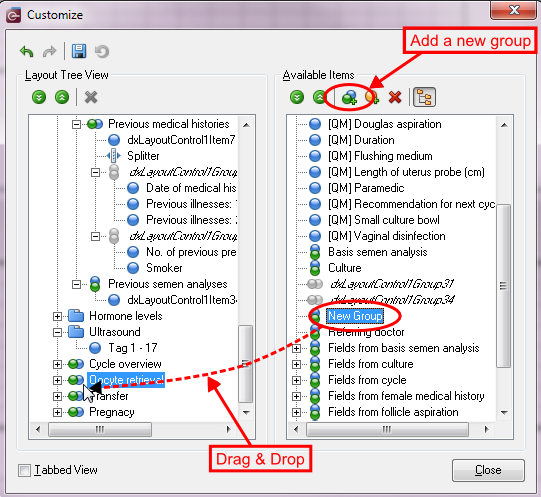Expand Fields from culture node
Viewport: 541px width, 497px height.
[x=296, y=364]
